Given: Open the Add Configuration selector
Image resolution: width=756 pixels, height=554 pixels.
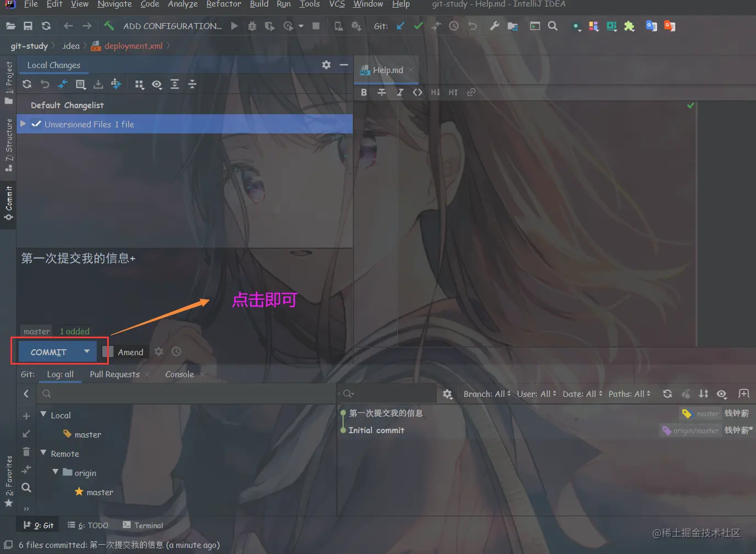Looking at the screenshot, I should (x=173, y=26).
